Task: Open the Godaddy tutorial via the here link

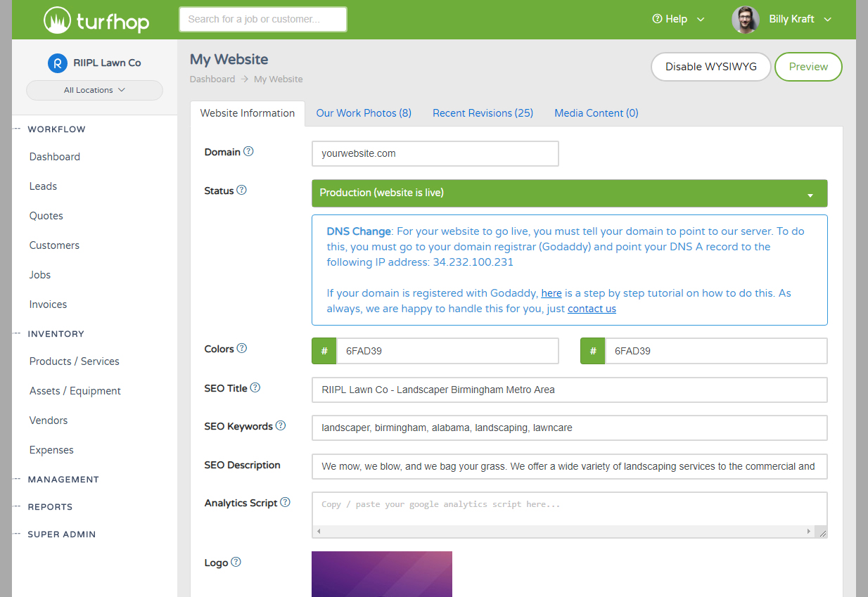Action: tap(551, 293)
